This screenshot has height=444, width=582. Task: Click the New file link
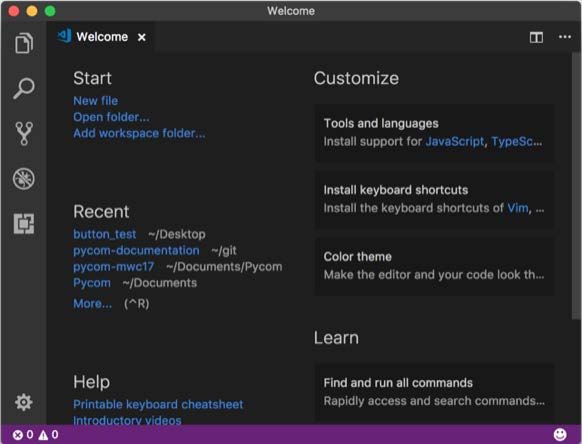tap(96, 101)
